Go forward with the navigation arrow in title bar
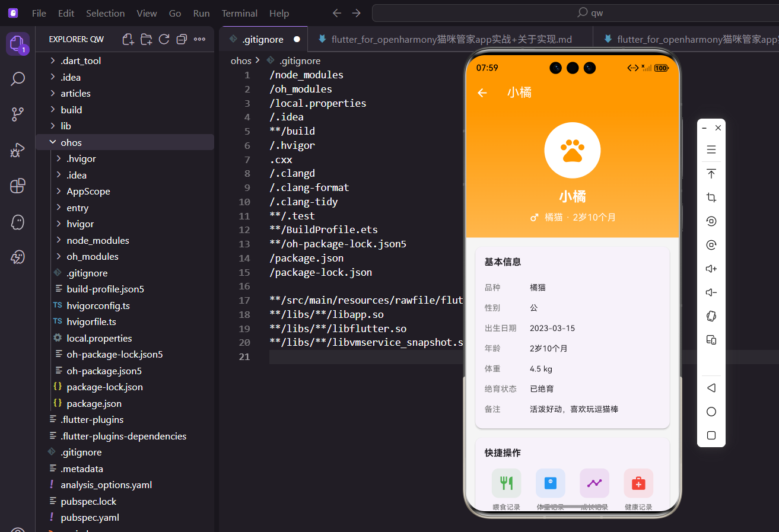 pos(356,13)
